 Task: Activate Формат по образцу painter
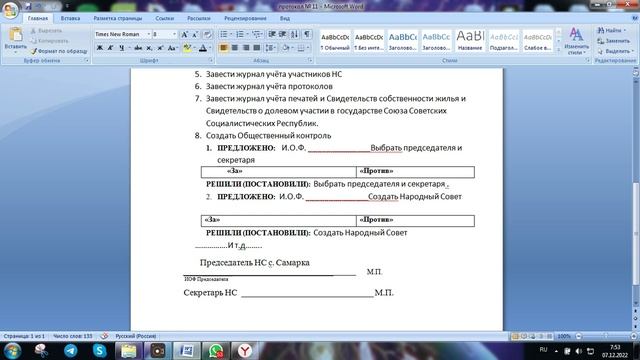point(59,51)
